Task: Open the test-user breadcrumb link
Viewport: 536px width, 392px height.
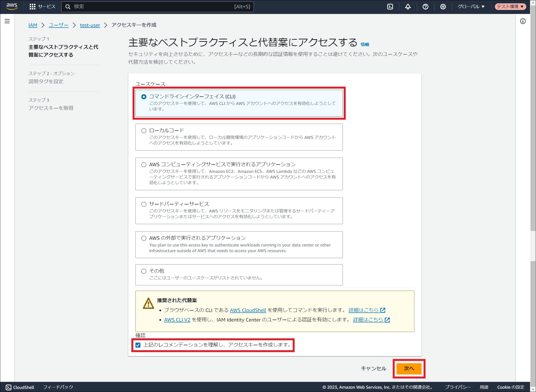Action: pos(90,25)
